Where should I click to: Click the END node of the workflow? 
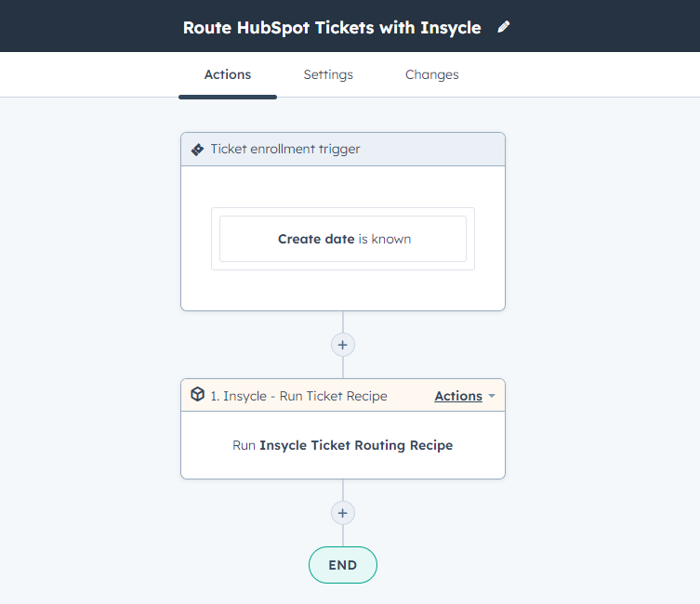(x=343, y=565)
